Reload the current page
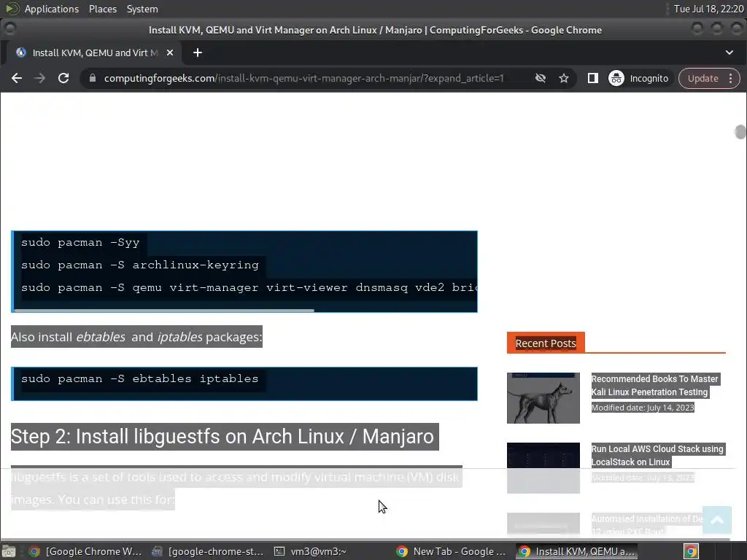This screenshot has height=560, width=747. tap(63, 78)
